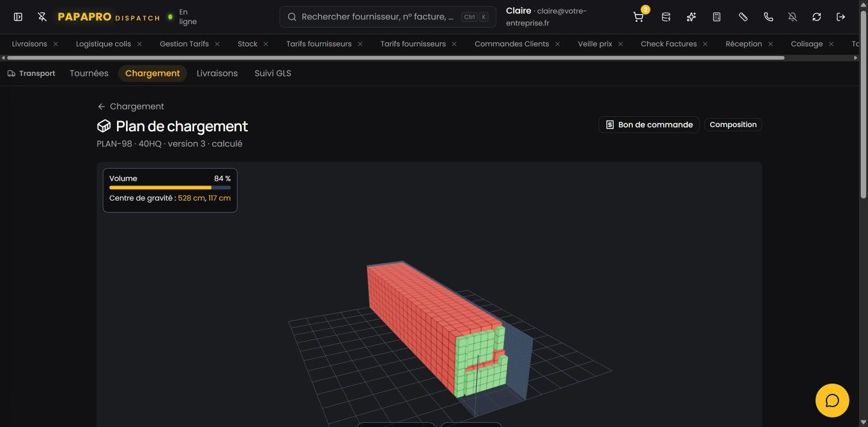The height and width of the screenshot is (427, 868).
Task: Click the Volume progress bar
Action: click(x=170, y=188)
